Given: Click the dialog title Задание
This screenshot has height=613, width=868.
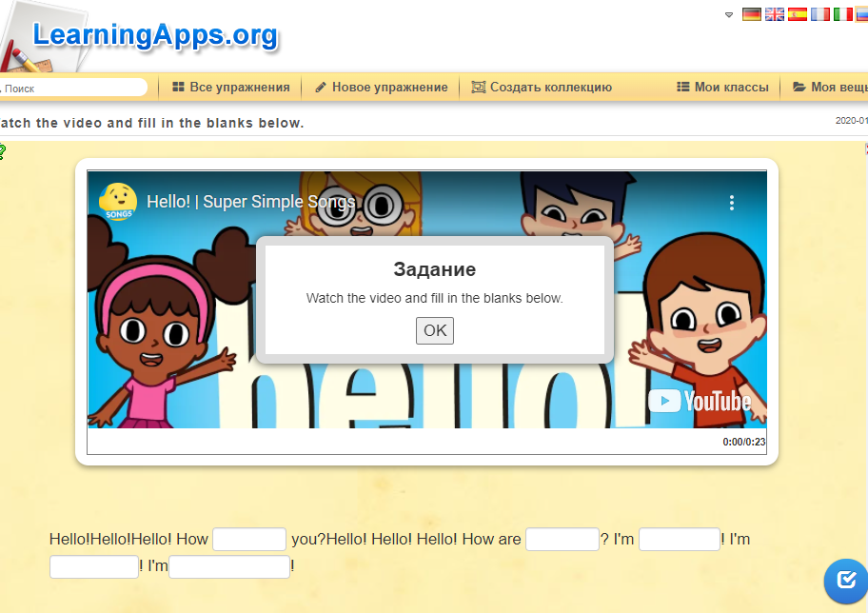Looking at the screenshot, I should click(x=435, y=269).
